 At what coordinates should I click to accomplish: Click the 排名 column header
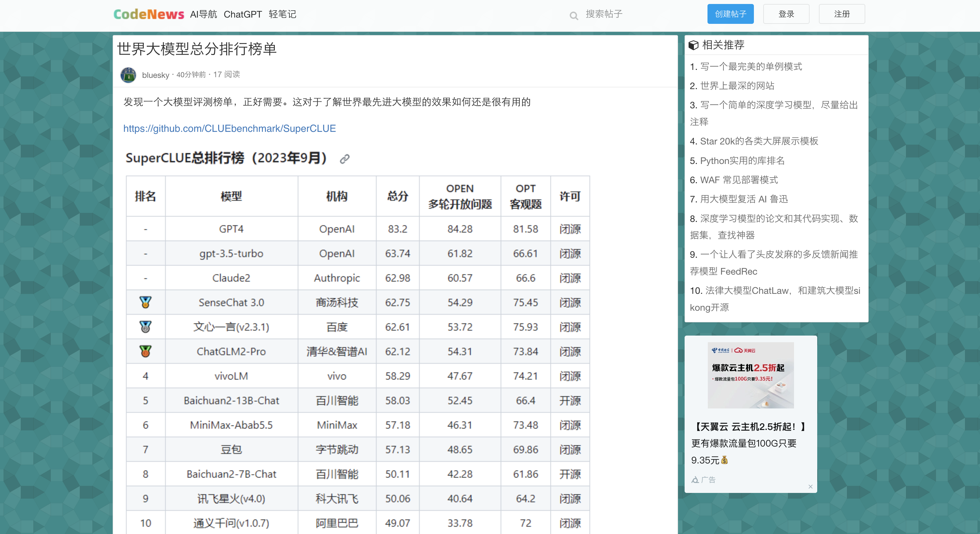click(145, 196)
